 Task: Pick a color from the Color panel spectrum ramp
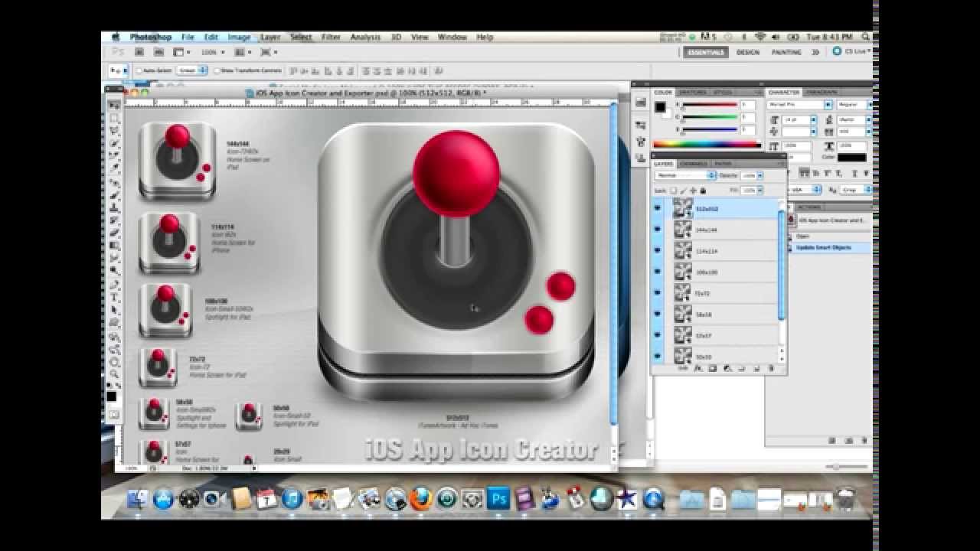[x=707, y=144]
